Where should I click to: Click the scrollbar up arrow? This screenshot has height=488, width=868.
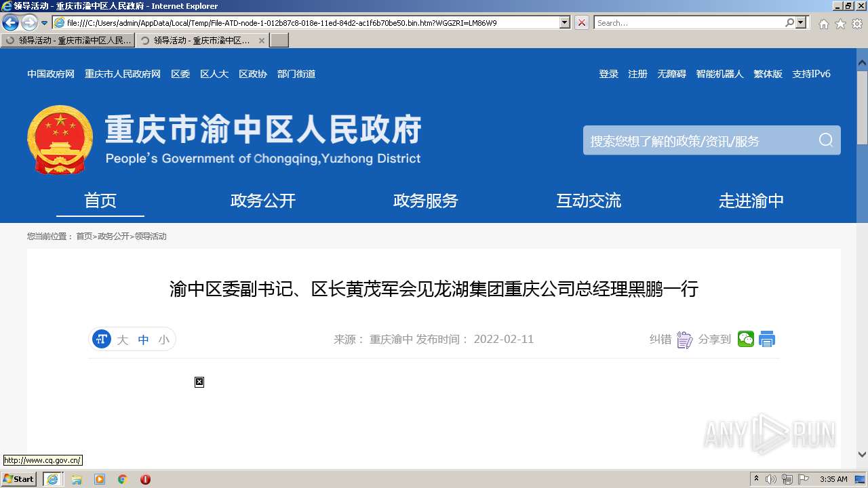(x=862, y=62)
